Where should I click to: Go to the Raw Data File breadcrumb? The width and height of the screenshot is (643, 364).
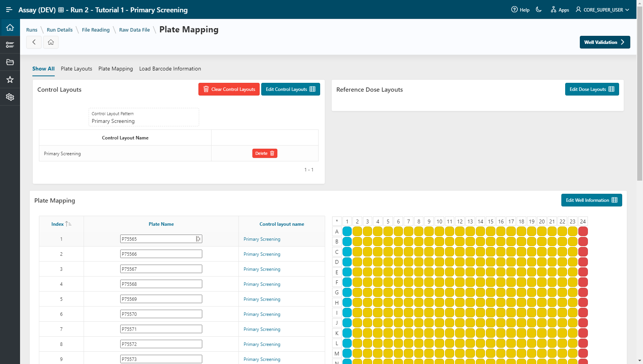coord(134,30)
